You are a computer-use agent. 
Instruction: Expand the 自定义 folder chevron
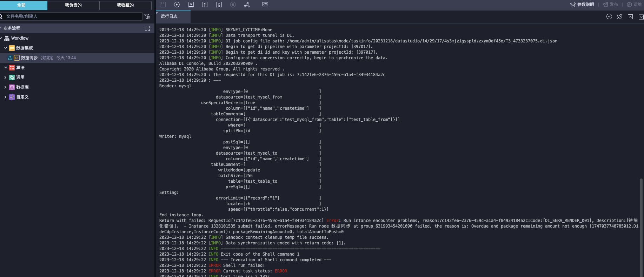click(5, 97)
